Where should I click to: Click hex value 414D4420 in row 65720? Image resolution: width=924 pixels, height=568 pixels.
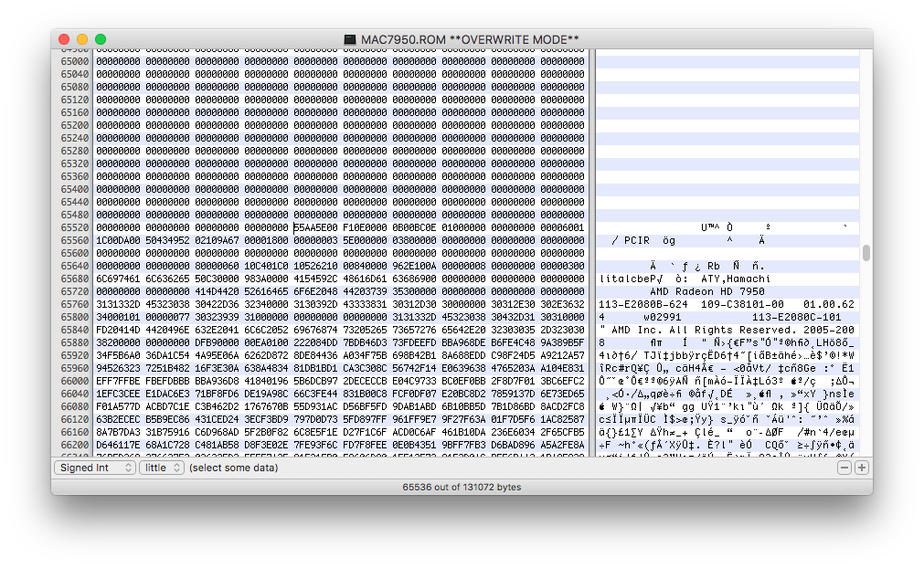[217, 291]
